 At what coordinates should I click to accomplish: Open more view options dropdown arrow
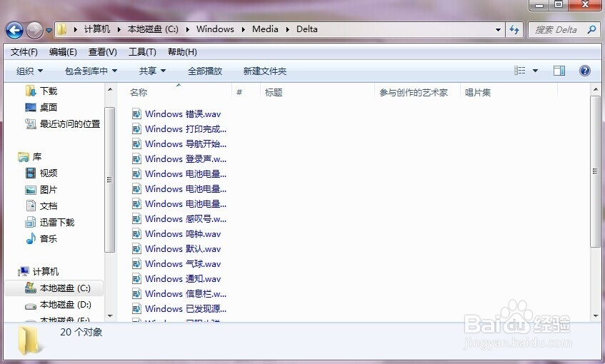(535, 71)
